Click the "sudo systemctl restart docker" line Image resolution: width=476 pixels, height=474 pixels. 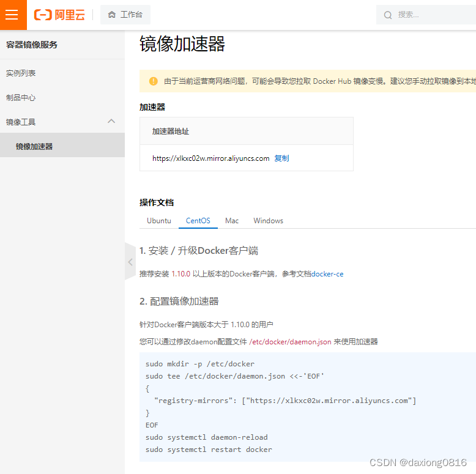pos(209,450)
